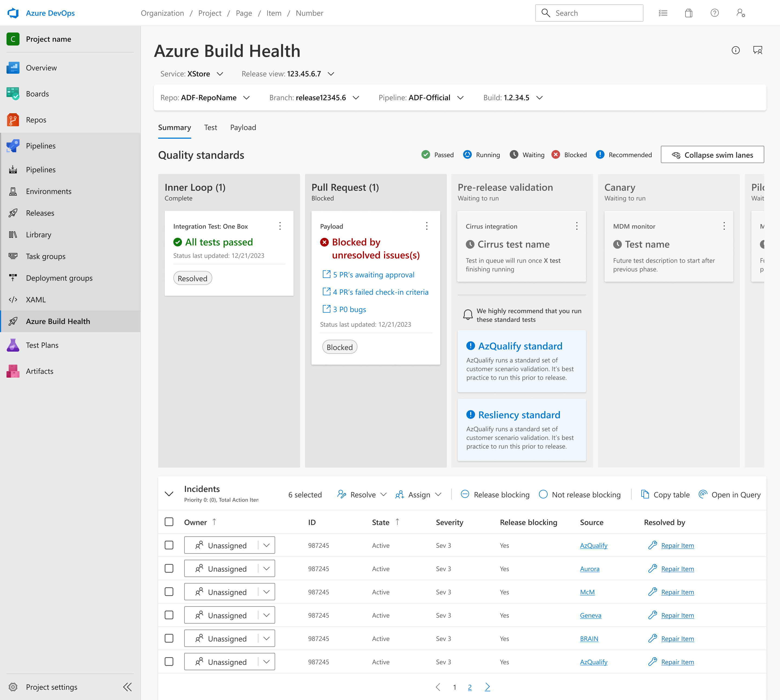
Task: Open Deployment groups in the sidebar
Action: [x=70, y=278]
